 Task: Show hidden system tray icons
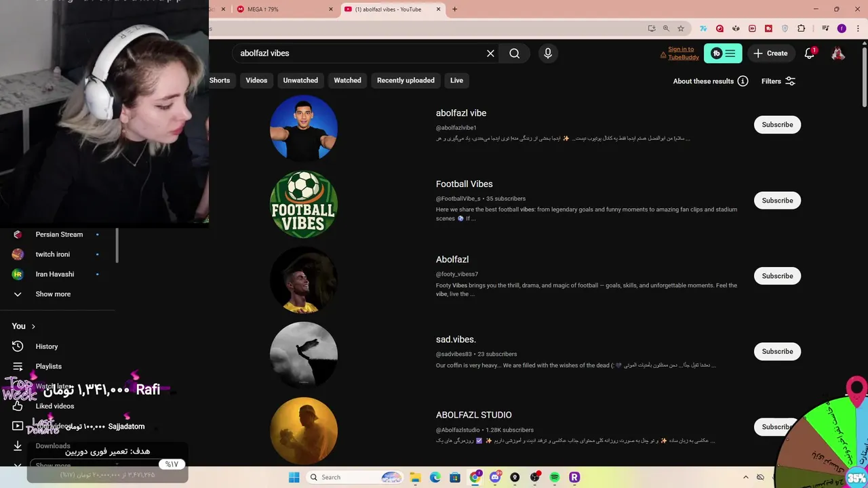tap(746, 477)
